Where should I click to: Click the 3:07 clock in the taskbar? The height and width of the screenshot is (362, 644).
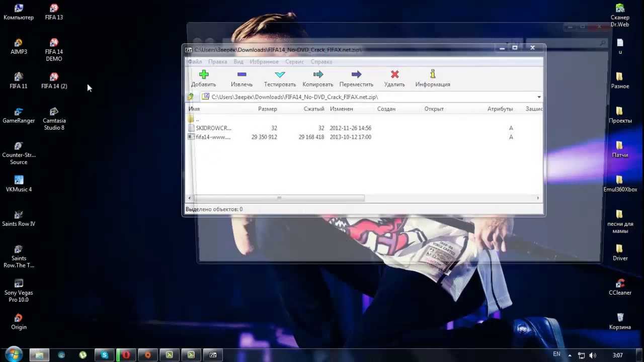tap(617, 355)
